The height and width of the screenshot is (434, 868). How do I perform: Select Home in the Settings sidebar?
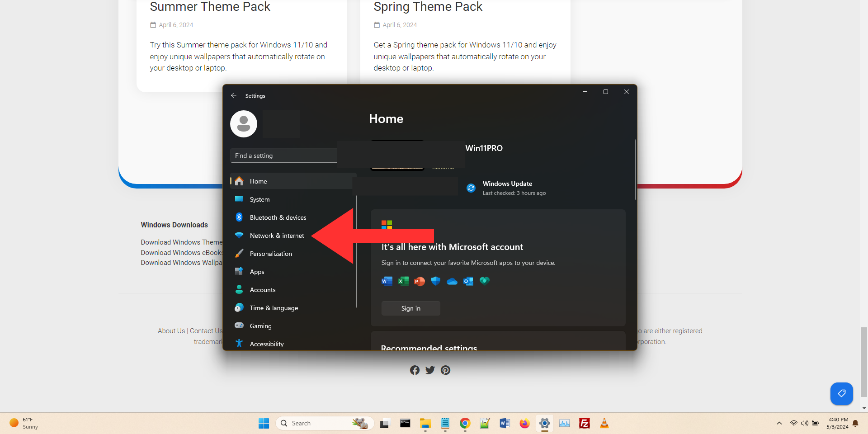(293, 181)
